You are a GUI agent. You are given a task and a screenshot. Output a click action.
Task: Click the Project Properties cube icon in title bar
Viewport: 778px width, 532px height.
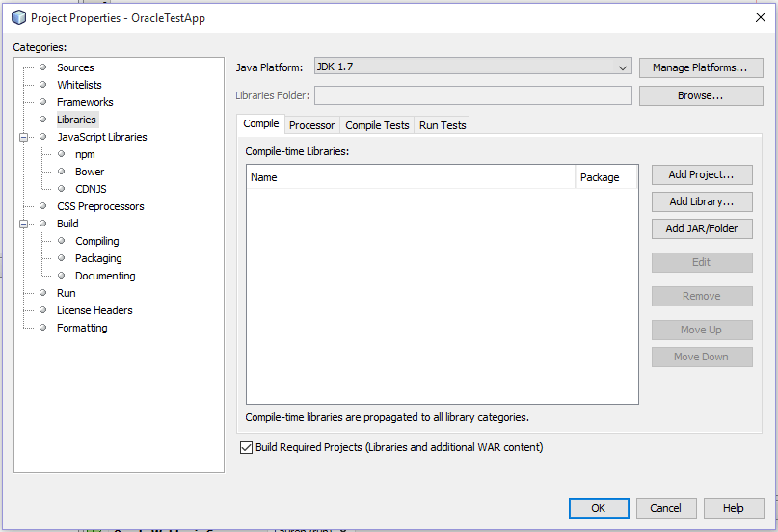coord(18,17)
